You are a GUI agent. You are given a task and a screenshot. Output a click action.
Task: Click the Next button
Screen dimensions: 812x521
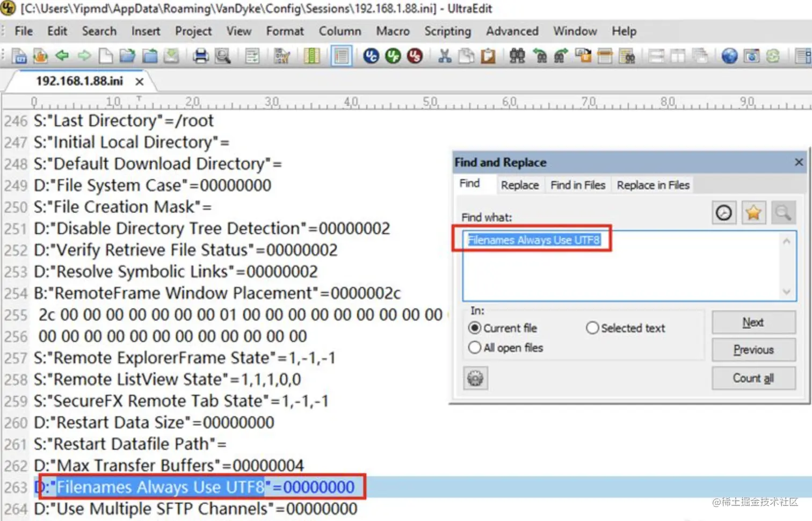(x=753, y=322)
